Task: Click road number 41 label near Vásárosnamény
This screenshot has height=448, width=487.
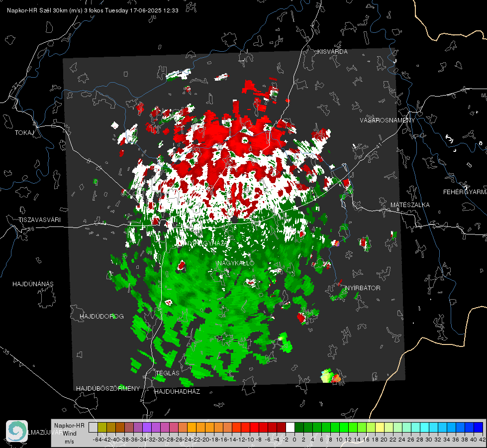Action: click(x=379, y=145)
